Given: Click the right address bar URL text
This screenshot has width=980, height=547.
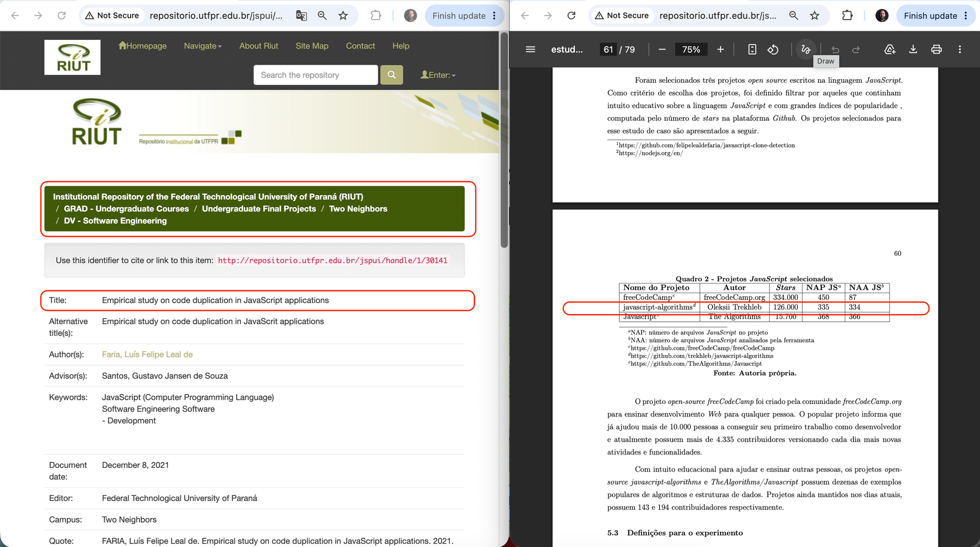Looking at the screenshot, I should pyautogui.click(x=718, y=16).
